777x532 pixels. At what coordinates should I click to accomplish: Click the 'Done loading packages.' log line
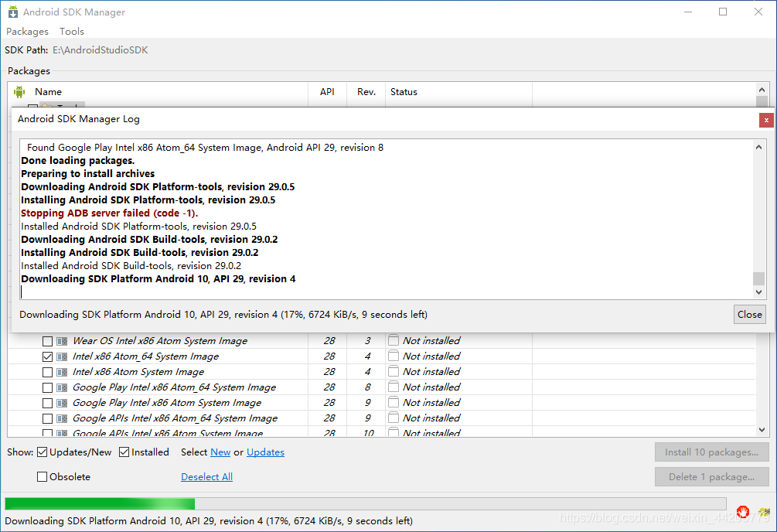coord(78,161)
